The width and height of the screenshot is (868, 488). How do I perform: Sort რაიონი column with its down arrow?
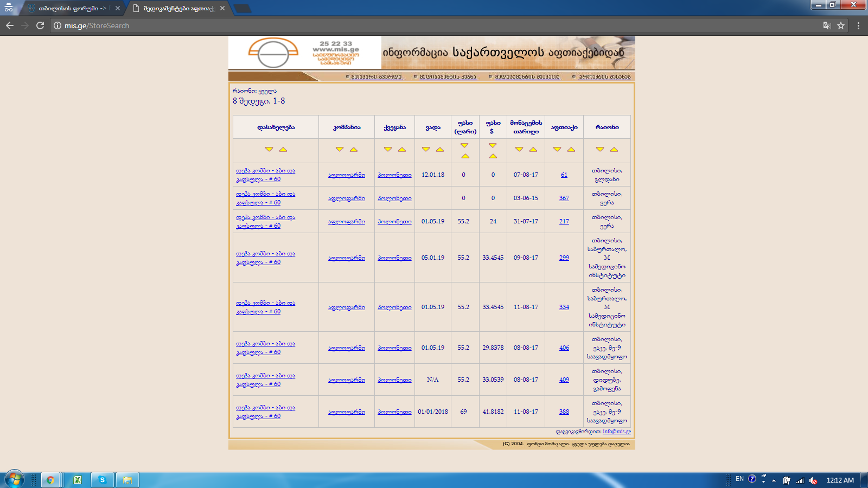click(x=600, y=149)
